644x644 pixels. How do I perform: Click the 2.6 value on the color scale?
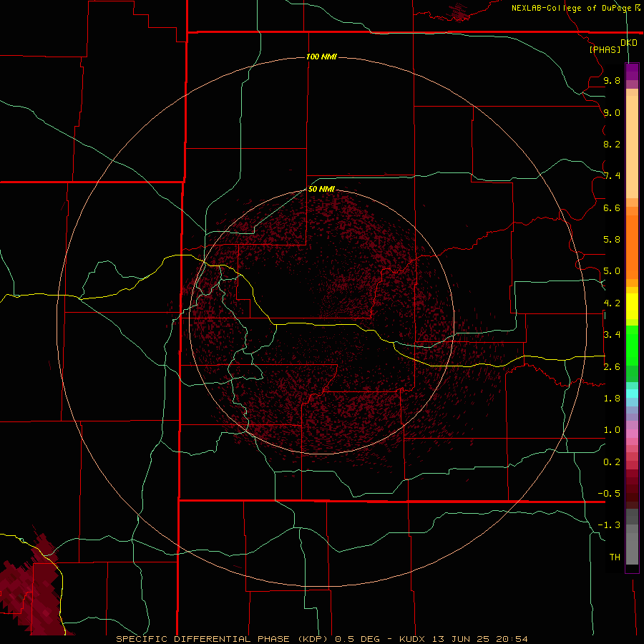coord(612,367)
